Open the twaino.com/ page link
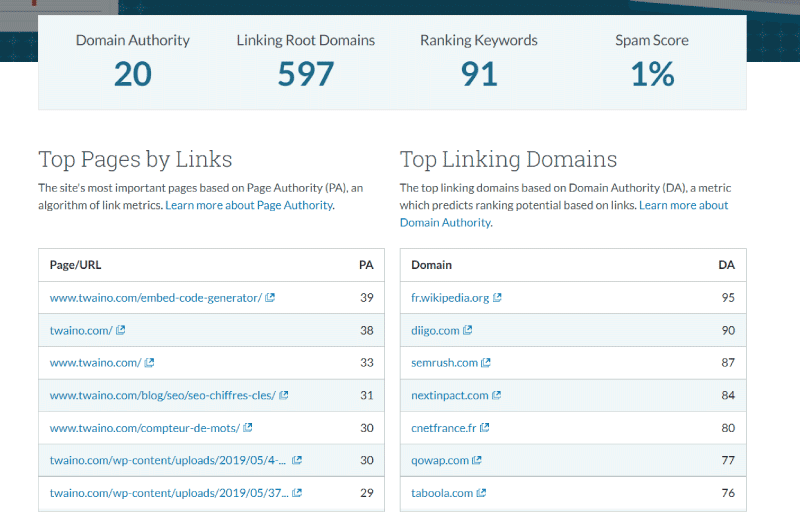The width and height of the screenshot is (800, 530). point(81,330)
